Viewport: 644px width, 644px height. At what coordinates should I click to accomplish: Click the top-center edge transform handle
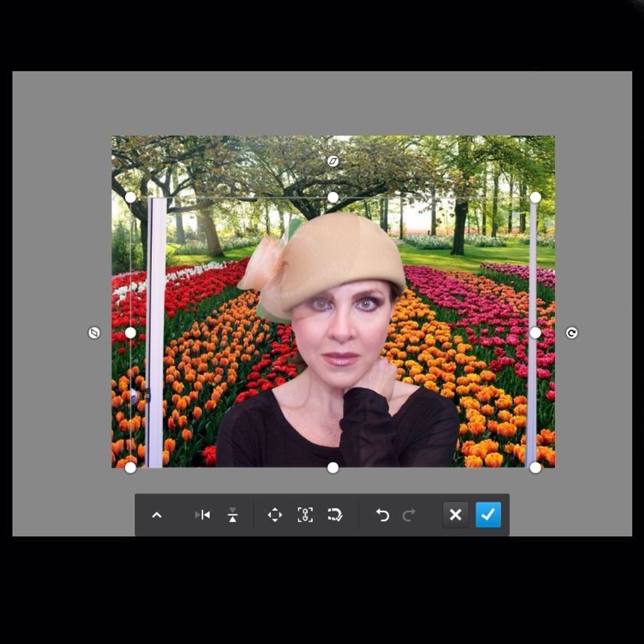(x=333, y=198)
